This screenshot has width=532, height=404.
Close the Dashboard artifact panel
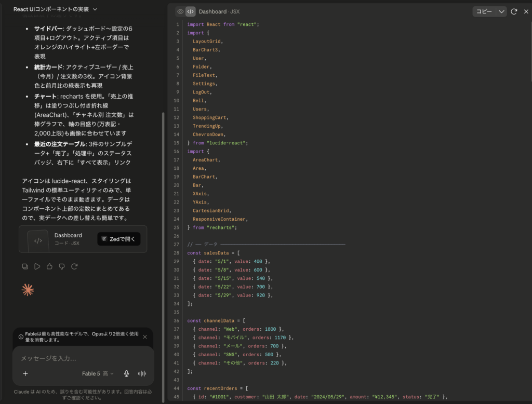point(526,11)
